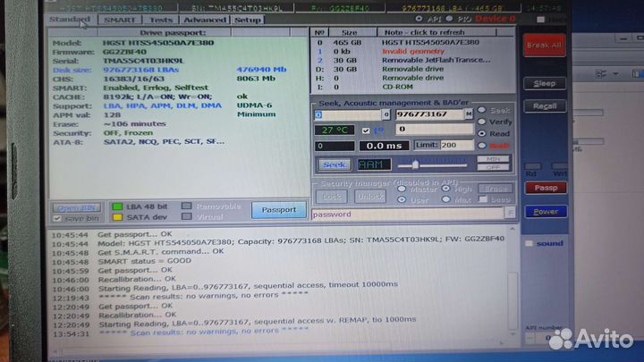Click the Open BIN button
The height and width of the screenshot is (362, 644).
tap(76, 207)
